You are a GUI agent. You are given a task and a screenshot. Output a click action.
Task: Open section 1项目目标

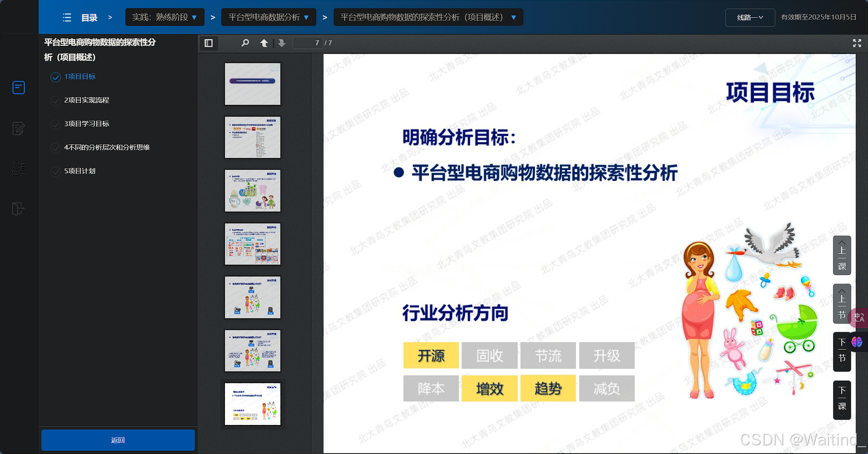(80, 77)
